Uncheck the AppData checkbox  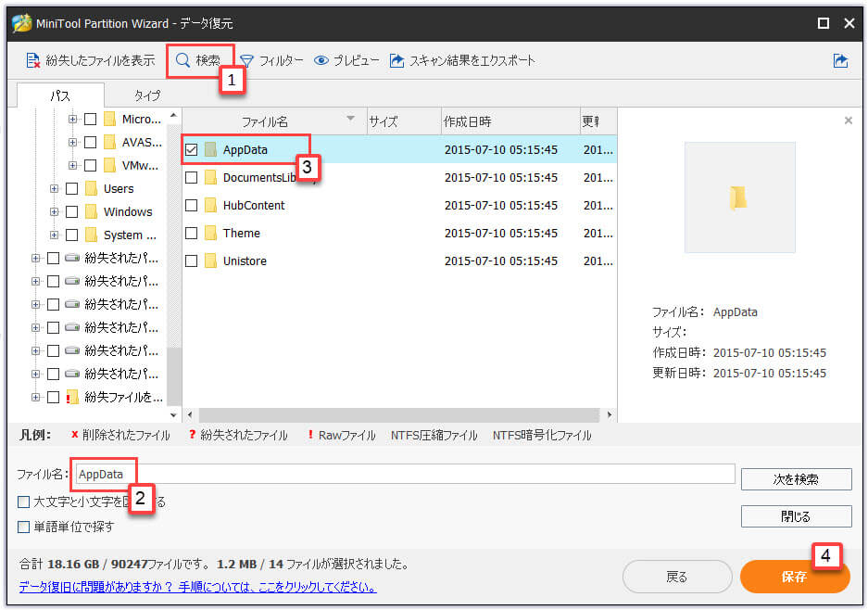(192, 149)
